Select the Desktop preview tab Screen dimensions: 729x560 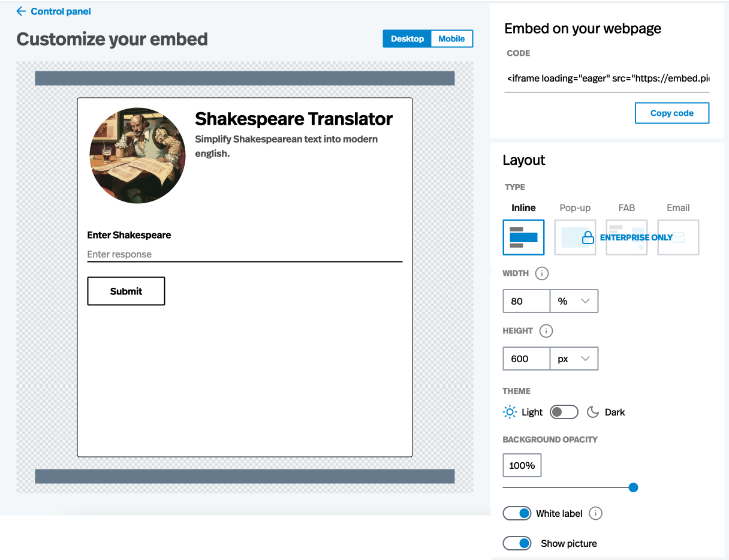click(x=407, y=39)
